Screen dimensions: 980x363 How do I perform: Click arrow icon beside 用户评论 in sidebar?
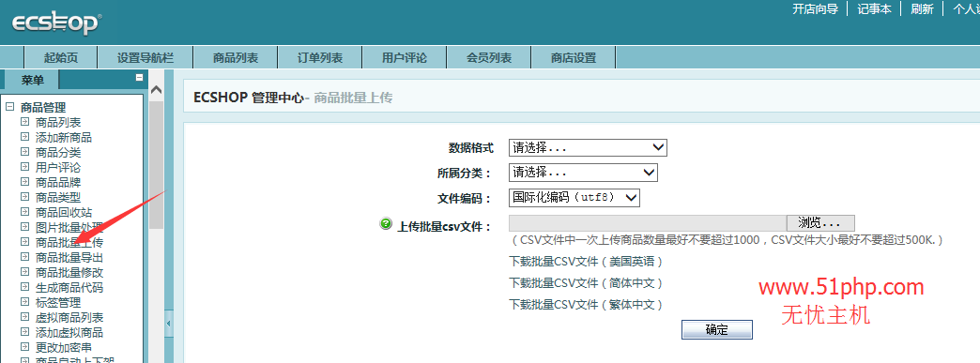pos(24,167)
